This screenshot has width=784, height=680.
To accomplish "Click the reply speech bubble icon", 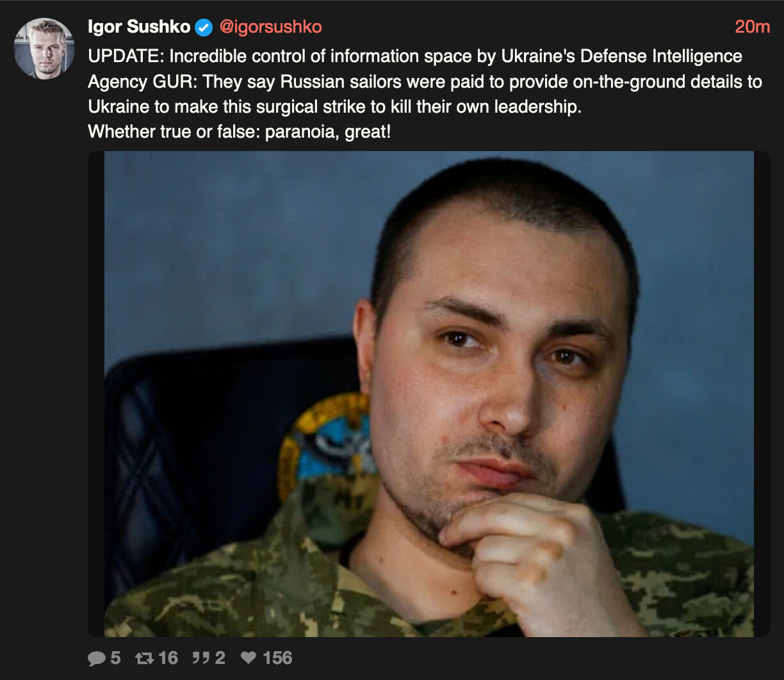I will coord(96,658).
